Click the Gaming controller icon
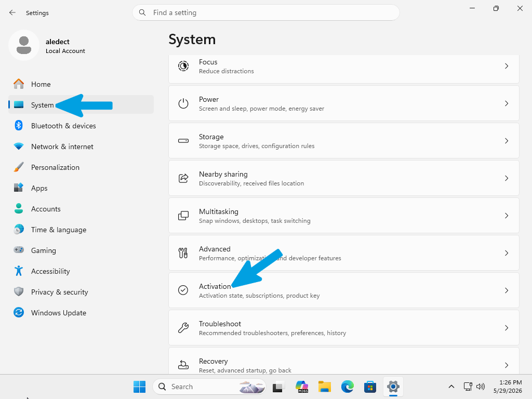Image resolution: width=532 pixels, height=399 pixels. (19, 250)
